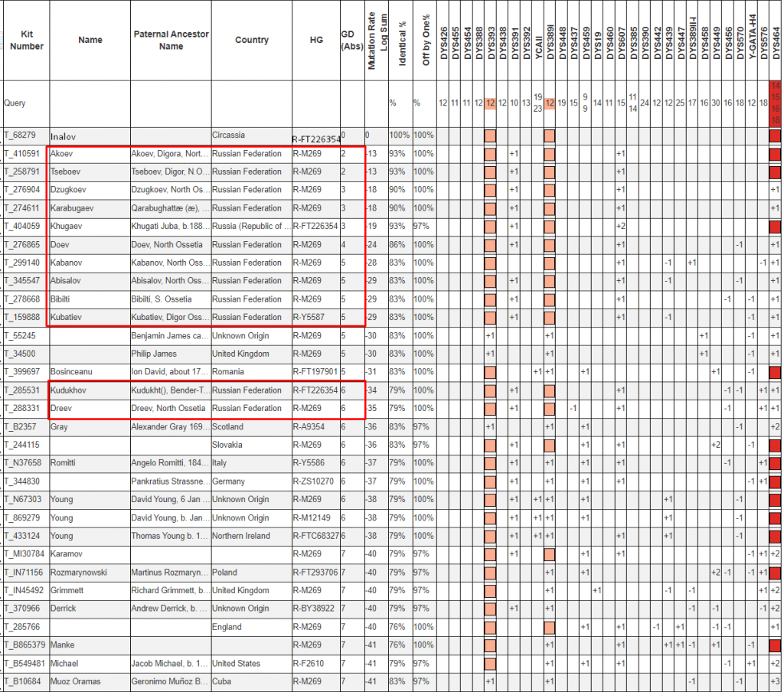Click the red DYS464 cell in Inalov row
The height and width of the screenshot is (692, 784).
click(x=775, y=136)
